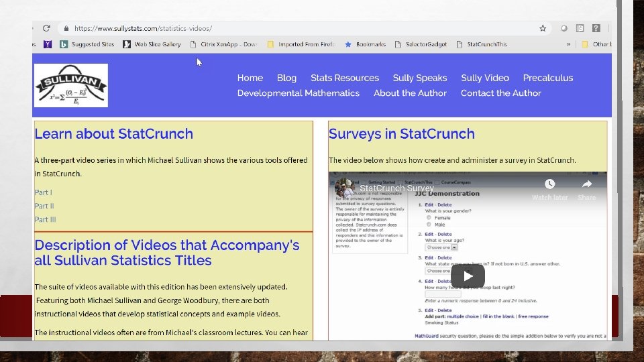
Task: Open the Sully Video menu item
Action: pos(485,78)
